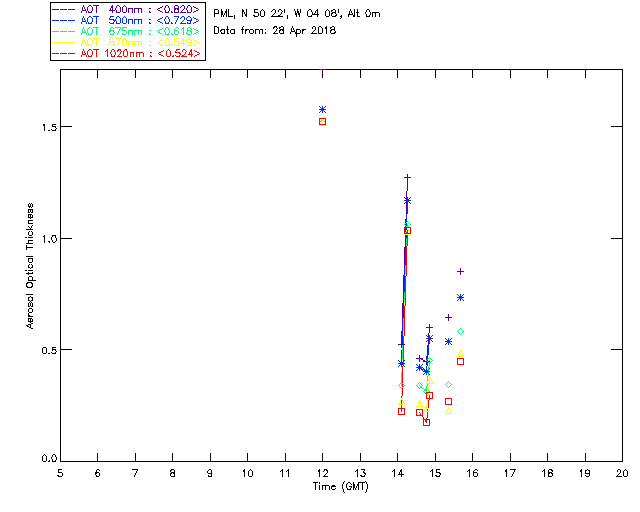Click x-axis tick label 14
This screenshot has width=640, height=512.
398,473
